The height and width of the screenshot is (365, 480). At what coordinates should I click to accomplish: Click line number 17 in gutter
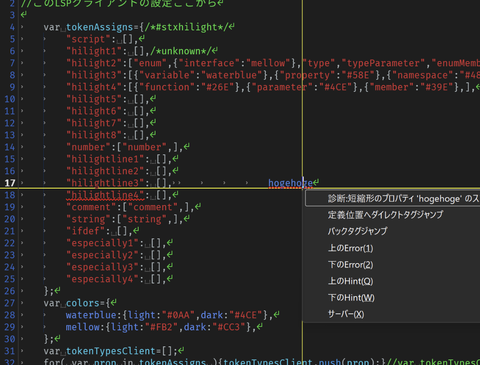click(x=10, y=183)
